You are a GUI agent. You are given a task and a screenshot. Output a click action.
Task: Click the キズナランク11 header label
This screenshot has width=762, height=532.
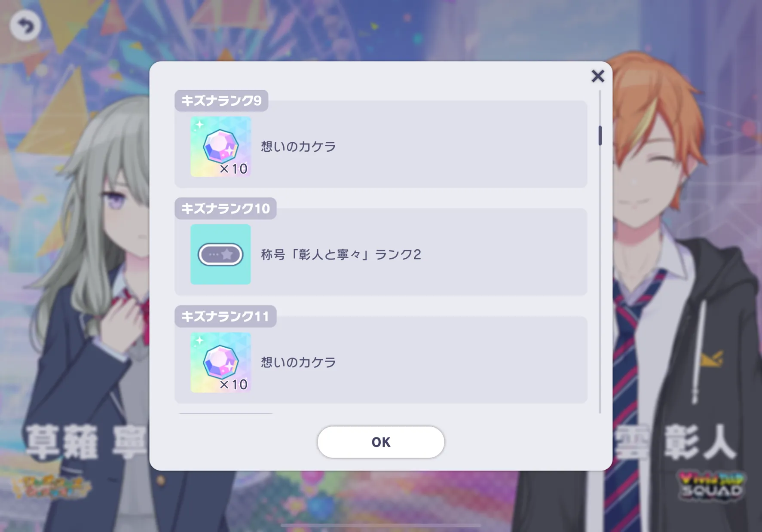225,316
